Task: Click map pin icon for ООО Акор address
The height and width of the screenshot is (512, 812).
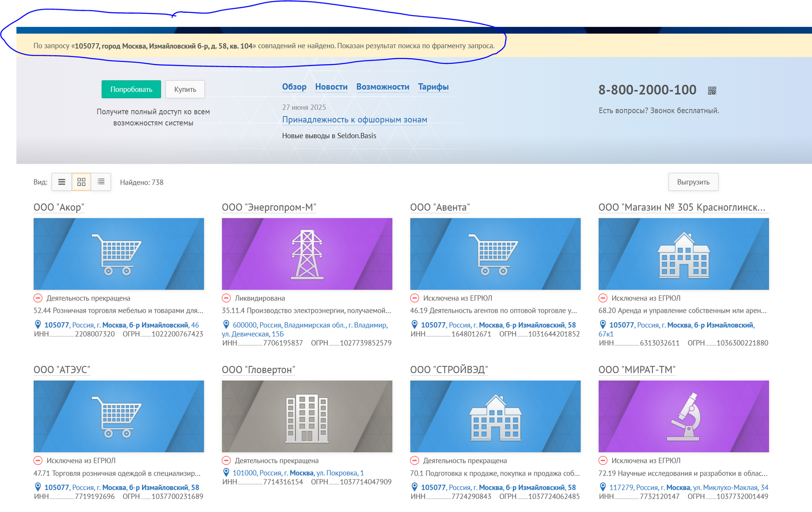Action: [38, 325]
